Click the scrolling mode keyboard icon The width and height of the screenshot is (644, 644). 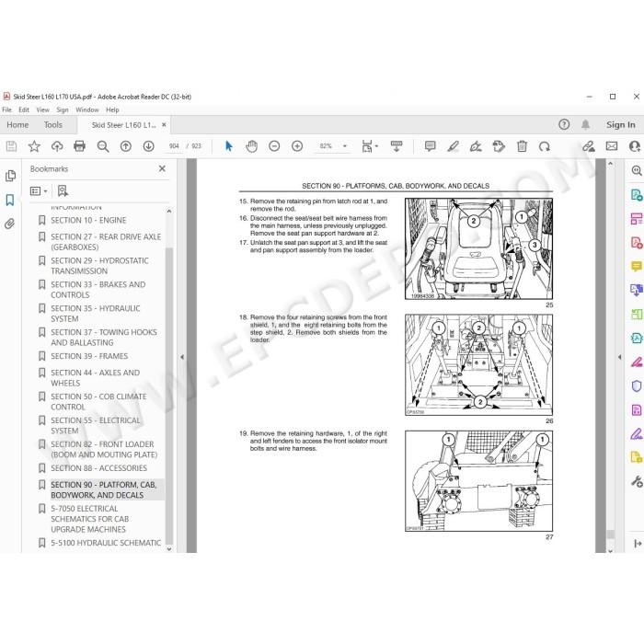(x=397, y=146)
